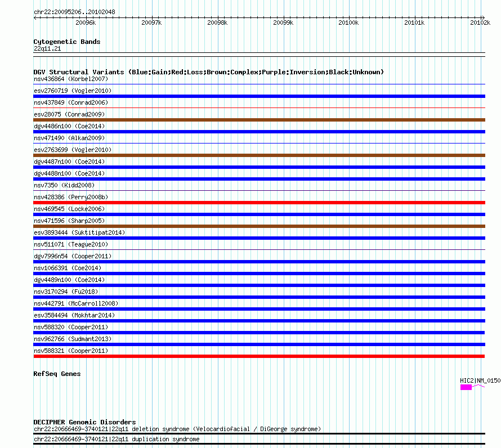501x448 pixels.
Task: Open the 22q11 duplication syndrome entry
Action: coord(117,440)
